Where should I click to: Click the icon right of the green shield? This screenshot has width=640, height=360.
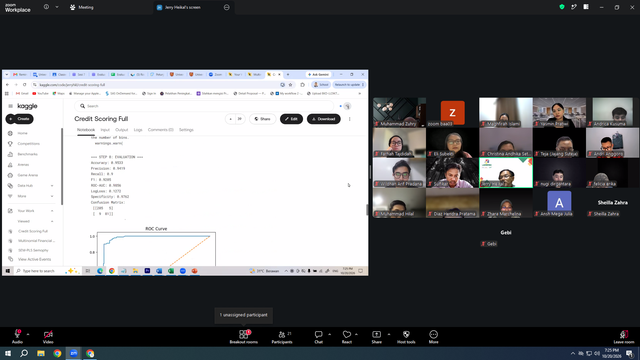click(x=574, y=7)
